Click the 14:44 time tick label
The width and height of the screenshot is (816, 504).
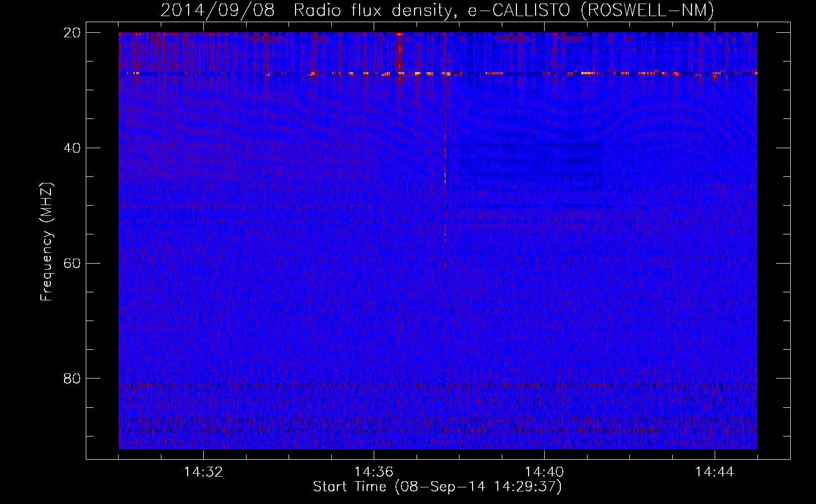pyautogui.click(x=715, y=472)
